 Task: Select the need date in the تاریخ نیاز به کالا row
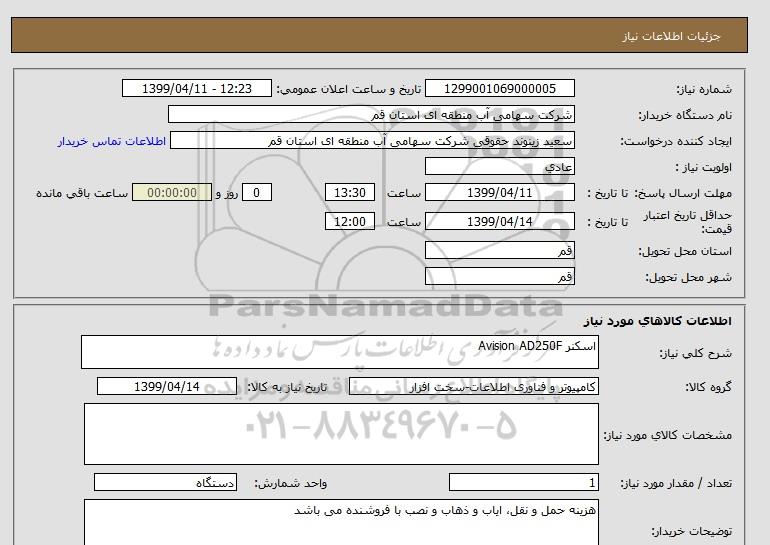pos(167,386)
